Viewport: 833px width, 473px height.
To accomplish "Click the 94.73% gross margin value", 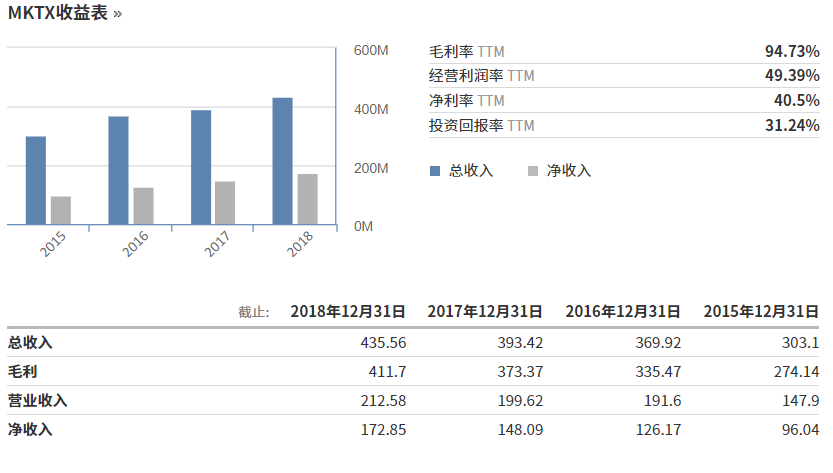I will pos(792,51).
